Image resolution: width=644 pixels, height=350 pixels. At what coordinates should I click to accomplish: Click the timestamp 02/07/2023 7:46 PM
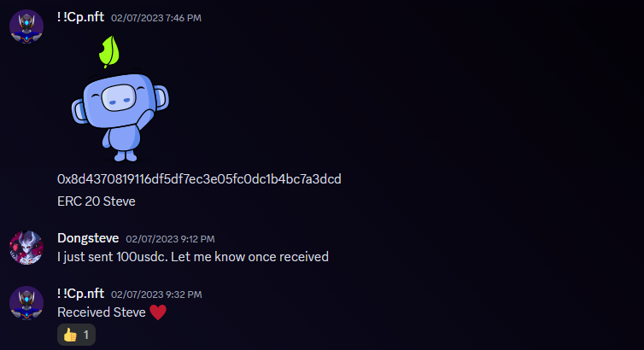click(156, 18)
